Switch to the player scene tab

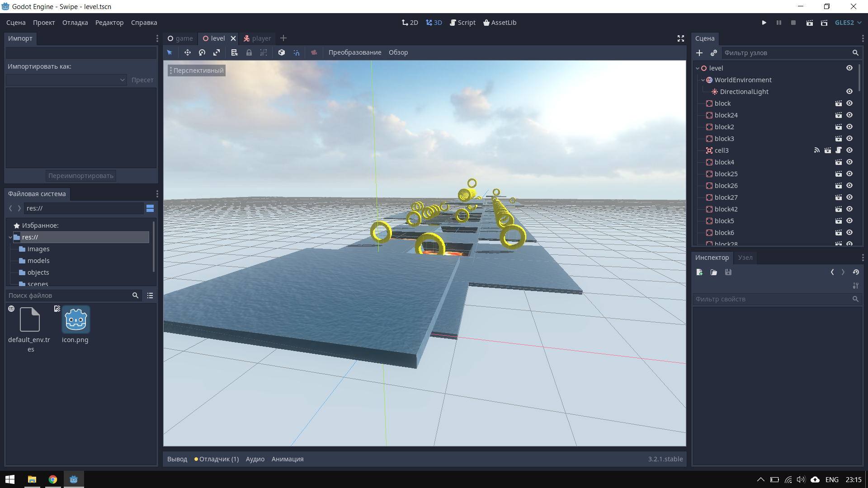[257, 38]
